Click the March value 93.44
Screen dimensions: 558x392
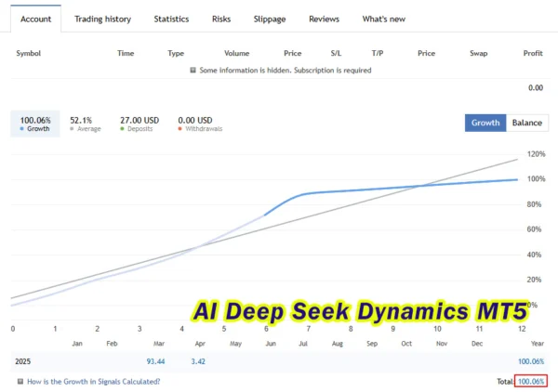click(155, 361)
